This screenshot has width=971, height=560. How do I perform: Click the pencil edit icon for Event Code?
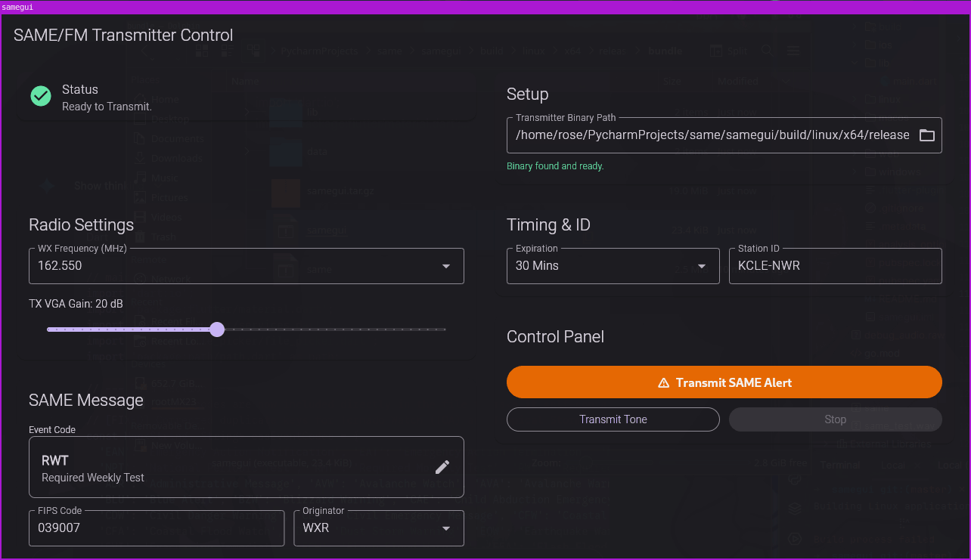point(442,467)
